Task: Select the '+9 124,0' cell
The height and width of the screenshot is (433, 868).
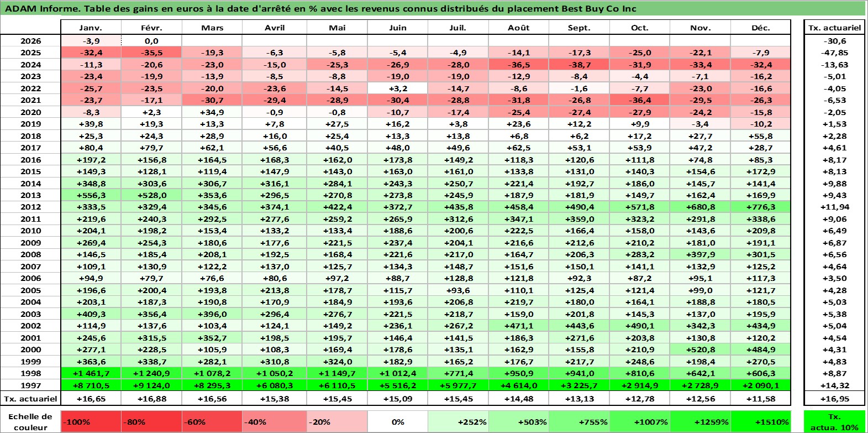Action: point(151,385)
